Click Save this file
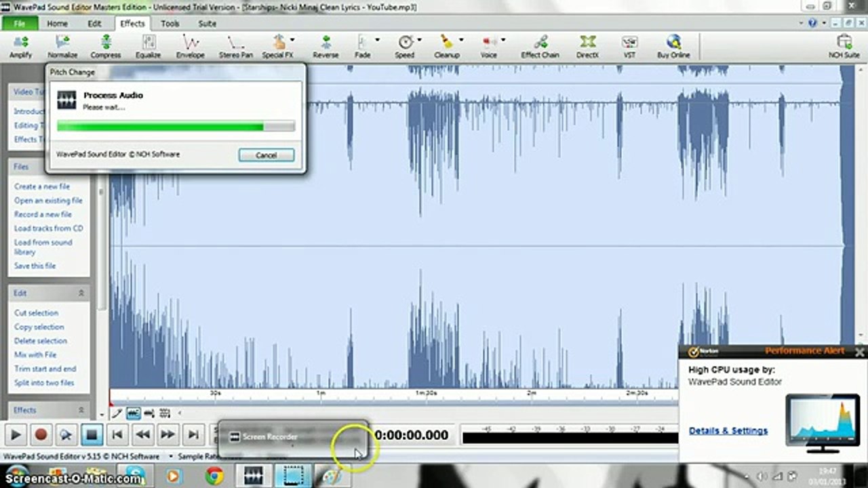The width and height of the screenshot is (868, 488). click(35, 266)
